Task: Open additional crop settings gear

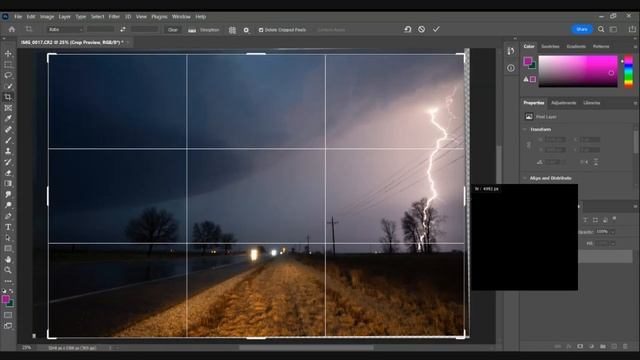Action: coord(246,30)
